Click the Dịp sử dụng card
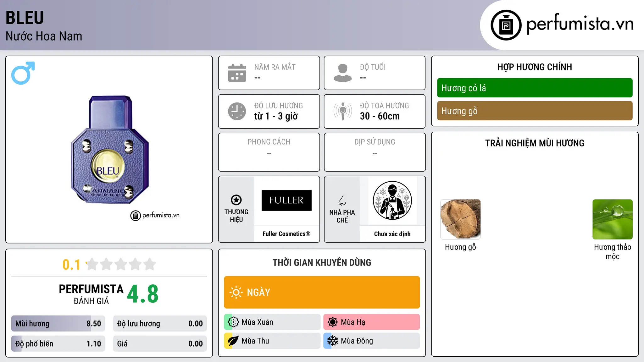Image resolution: width=644 pixels, height=362 pixels. click(375, 152)
